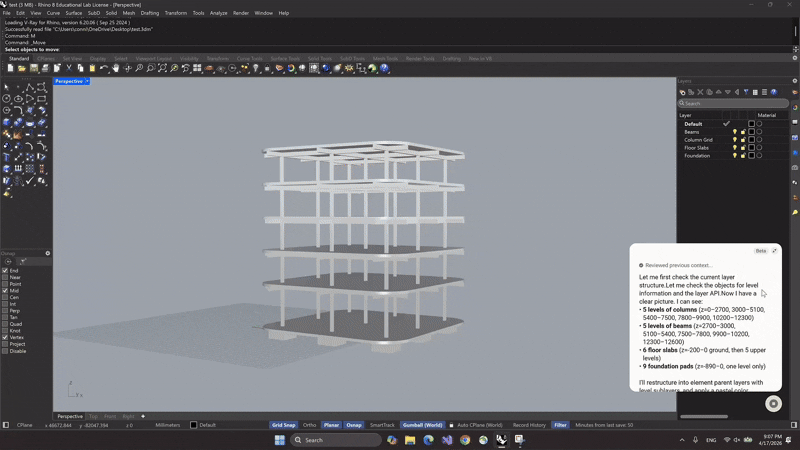Select the Circle tool
800x450 pixels.
(x=7, y=98)
